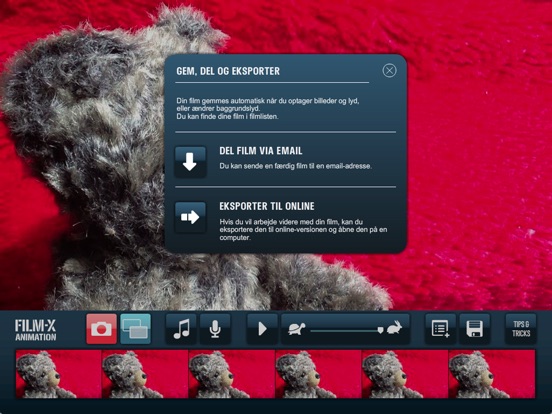Click the Film-X Animation logo
Screen dimensions: 552x414
pyautogui.click(x=36, y=330)
